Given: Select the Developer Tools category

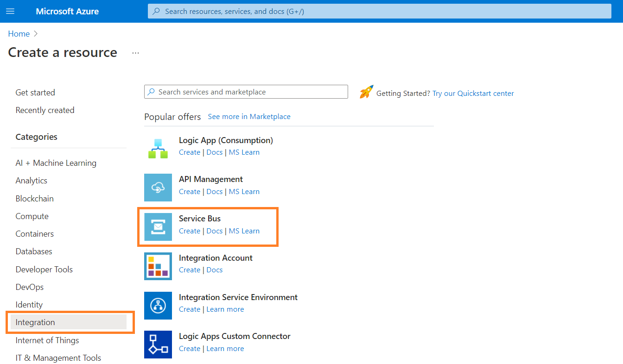Looking at the screenshot, I should (44, 270).
